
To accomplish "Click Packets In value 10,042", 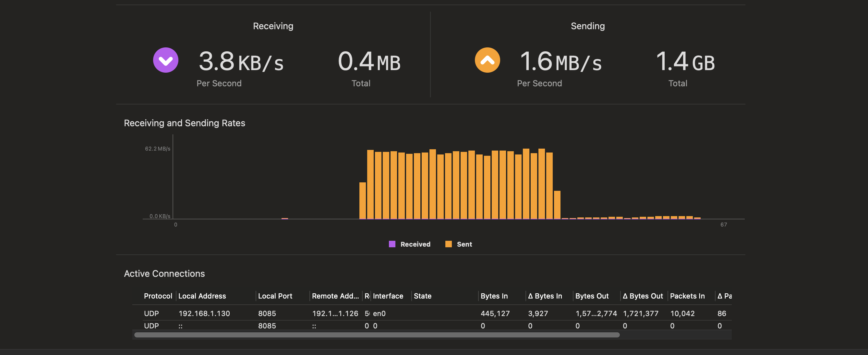I will tap(682, 313).
